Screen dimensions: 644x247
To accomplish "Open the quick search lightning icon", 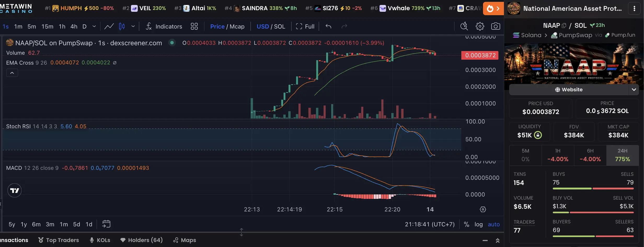I will [x=464, y=26].
